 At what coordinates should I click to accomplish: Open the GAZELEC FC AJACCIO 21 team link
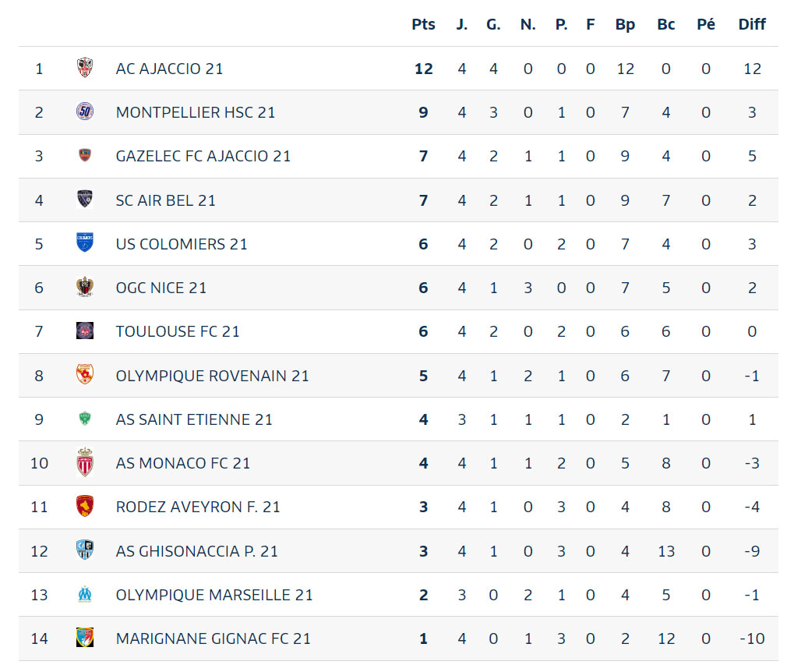(203, 156)
